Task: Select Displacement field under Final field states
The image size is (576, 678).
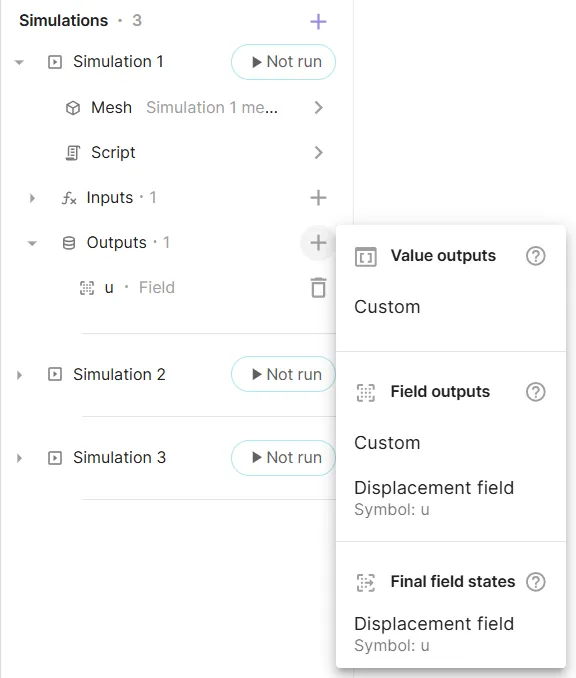Action: [434, 633]
